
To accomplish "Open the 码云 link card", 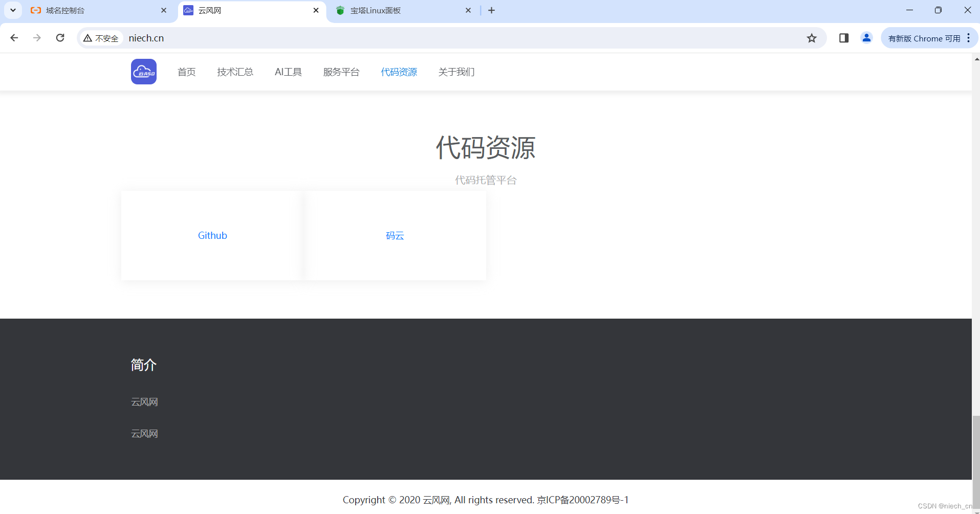I will click(x=395, y=235).
